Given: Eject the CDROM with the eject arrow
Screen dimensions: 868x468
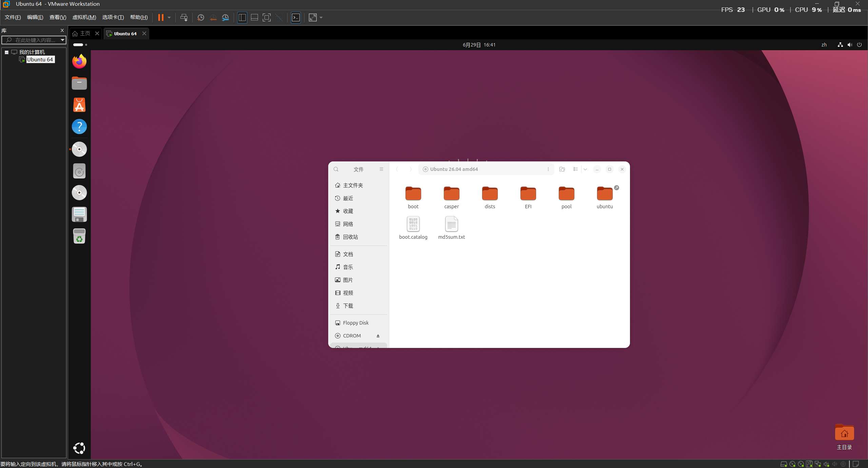Looking at the screenshot, I should tap(378, 336).
